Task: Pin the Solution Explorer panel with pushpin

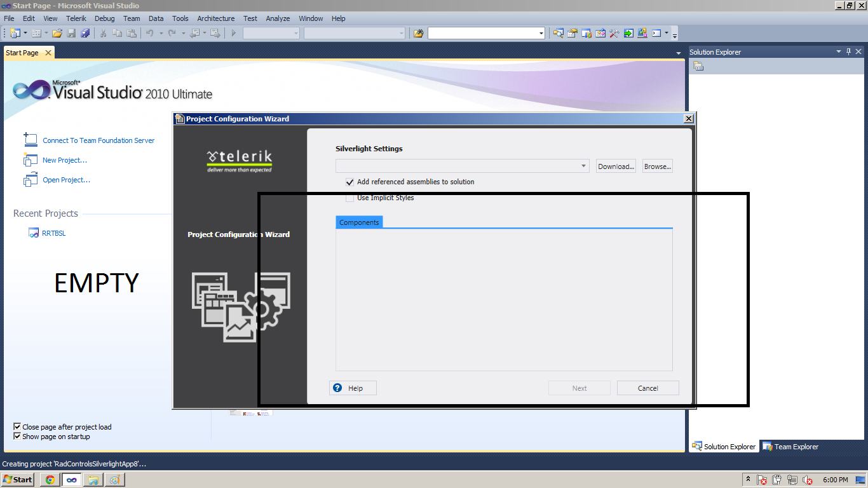Action: tap(848, 51)
